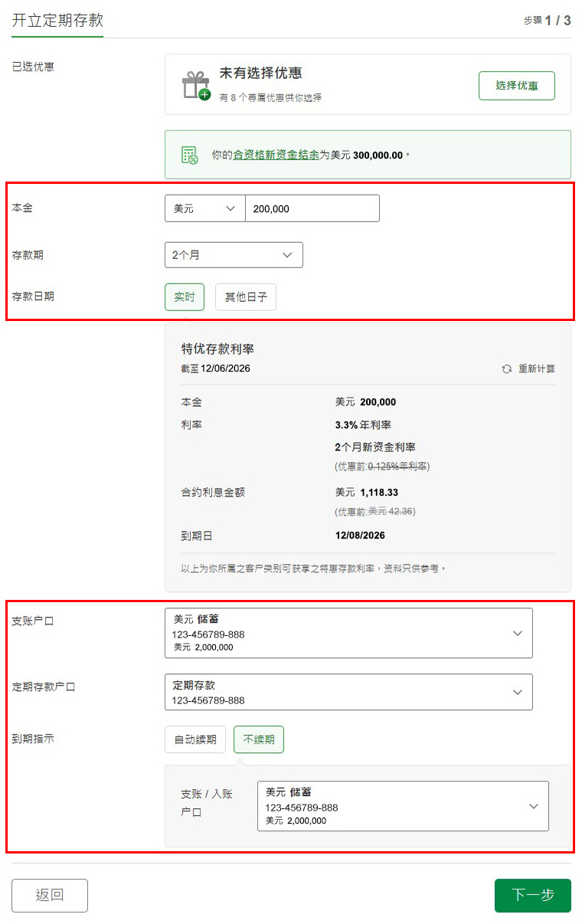Select 其他日子 deposit date option
The width and height of the screenshot is (582, 924).
tap(246, 297)
